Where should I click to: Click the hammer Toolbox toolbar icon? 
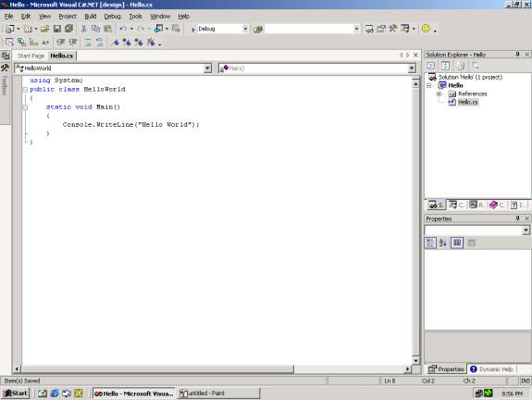pyautogui.click(x=393, y=29)
